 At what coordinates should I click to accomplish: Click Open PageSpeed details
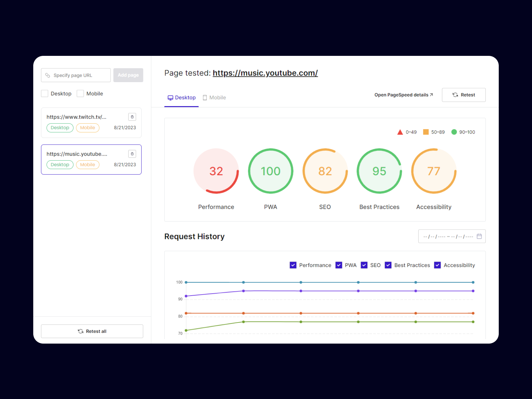401,94
